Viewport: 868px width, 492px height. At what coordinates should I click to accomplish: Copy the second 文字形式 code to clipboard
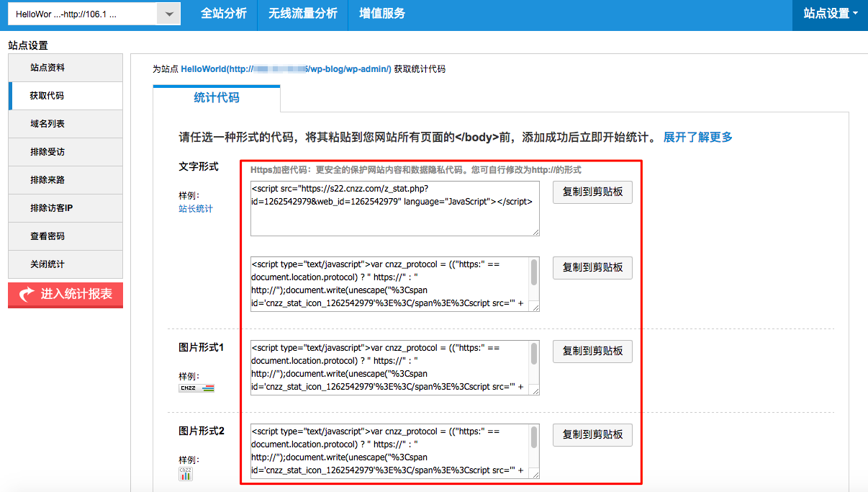592,268
